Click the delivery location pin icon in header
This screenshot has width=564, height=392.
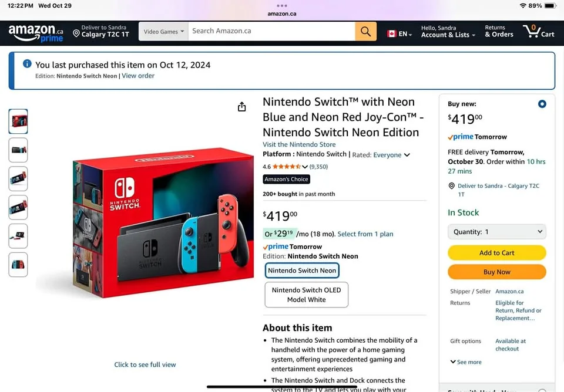click(x=76, y=33)
